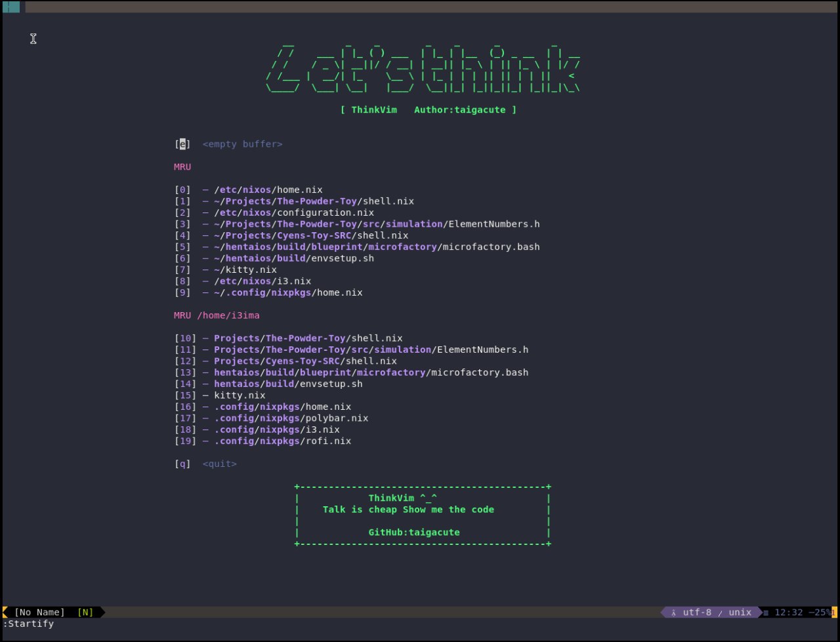Screen dimensions: 840x642
Task: Open entry [5] ~/hentaios microfactory.bash
Action: point(357,247)
